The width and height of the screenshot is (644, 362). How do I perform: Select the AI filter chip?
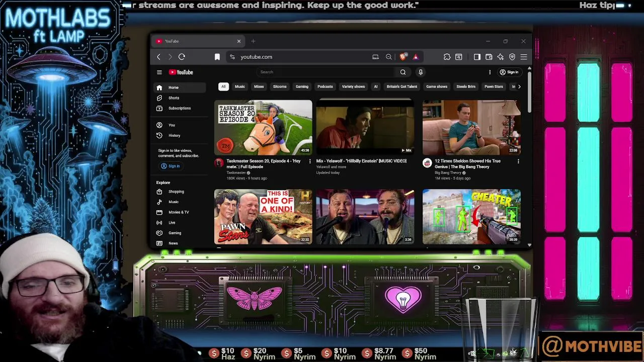(376, 86)
